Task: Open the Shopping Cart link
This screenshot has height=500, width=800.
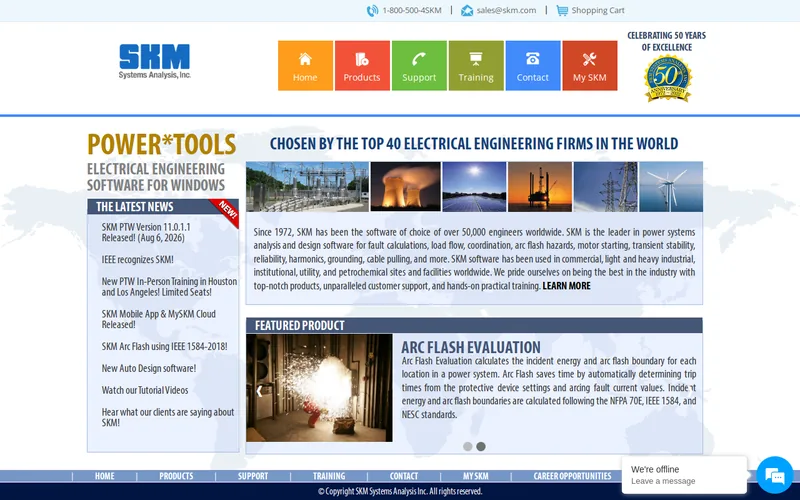Action: click(597, 10)
